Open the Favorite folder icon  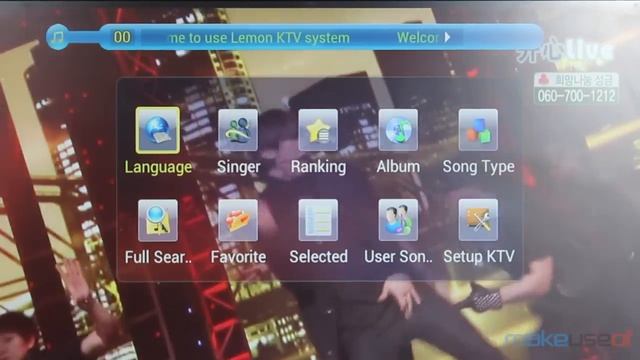tap(238, 220)
